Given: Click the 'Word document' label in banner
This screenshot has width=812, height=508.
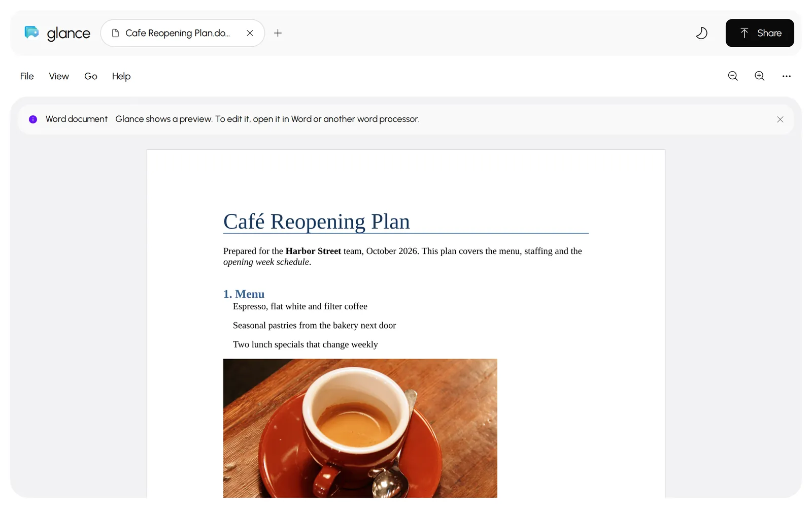Looking at the screenshot, I should tap(77, 119).
